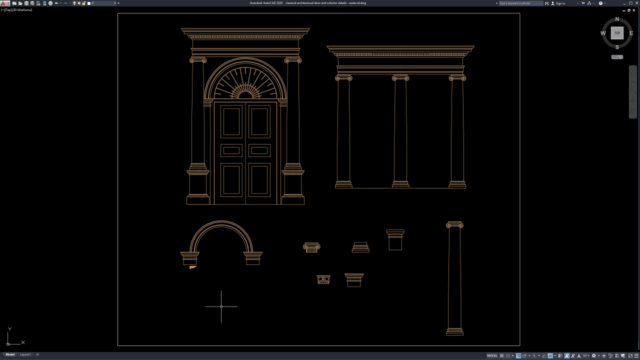Click the Save As icon in Quick Access toolbar
This screenshot has width=640, height=360.
click(x=32, y=3)
